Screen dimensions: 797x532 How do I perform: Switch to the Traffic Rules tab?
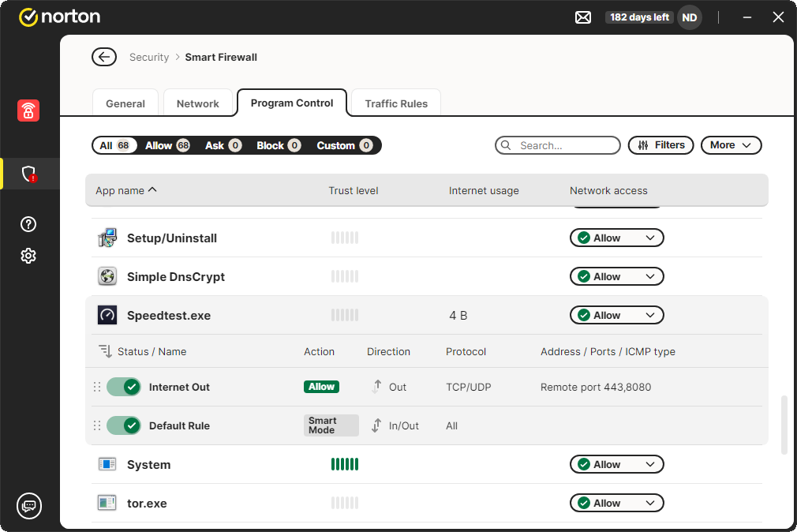click(x=396, y=103)
